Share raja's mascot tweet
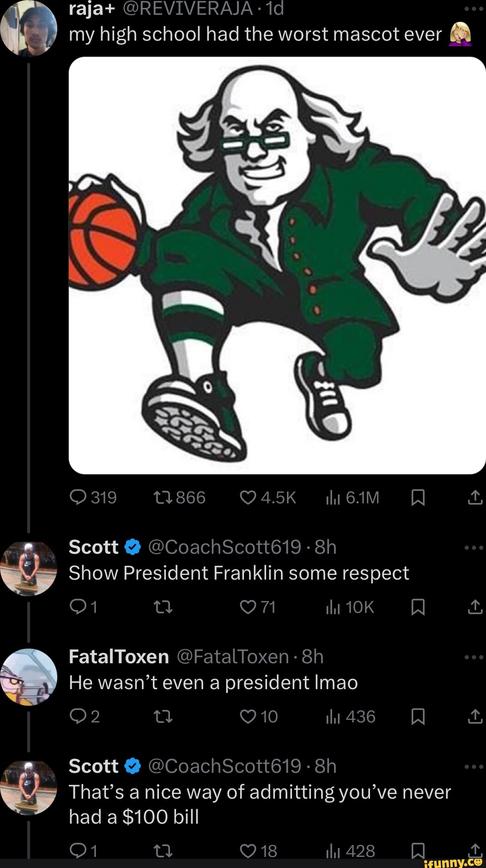The image size is (486, 868). pyautogui.click(x=475, y=497)
